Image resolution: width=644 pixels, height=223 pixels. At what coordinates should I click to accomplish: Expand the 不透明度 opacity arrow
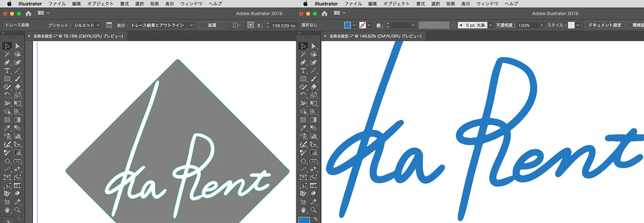[542, 25]
